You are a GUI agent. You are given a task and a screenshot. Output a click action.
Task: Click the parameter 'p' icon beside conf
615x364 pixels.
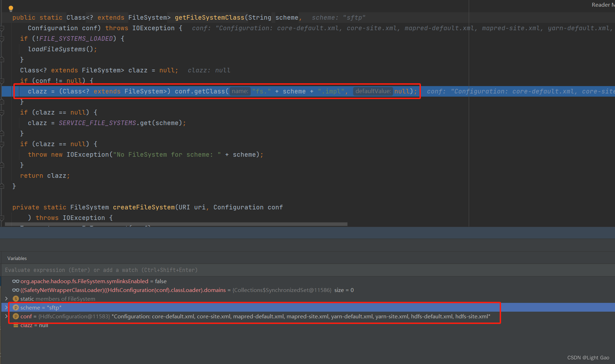pyautogui.click(x=15, y=316)
